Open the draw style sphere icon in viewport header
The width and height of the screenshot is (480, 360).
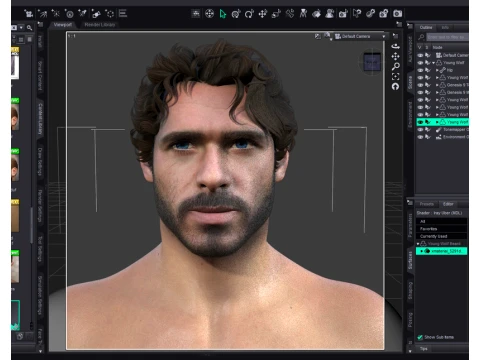[x=328, y=36]
